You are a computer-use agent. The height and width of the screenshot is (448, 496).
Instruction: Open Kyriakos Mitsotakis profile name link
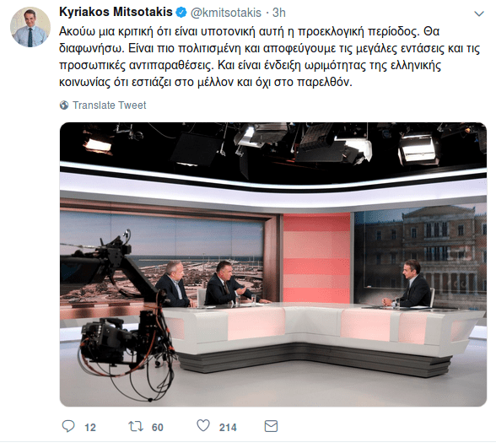[116, 12]
